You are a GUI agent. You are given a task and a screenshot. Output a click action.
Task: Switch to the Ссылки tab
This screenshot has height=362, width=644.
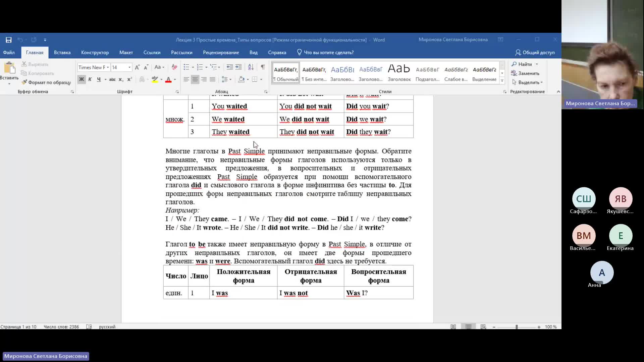[152, 53]
